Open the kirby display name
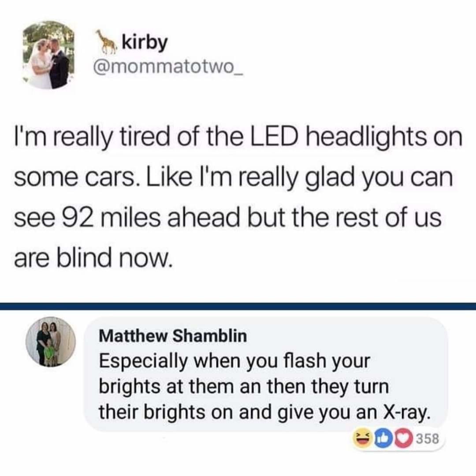Screen dimensions: 476x476 (145, 42)
